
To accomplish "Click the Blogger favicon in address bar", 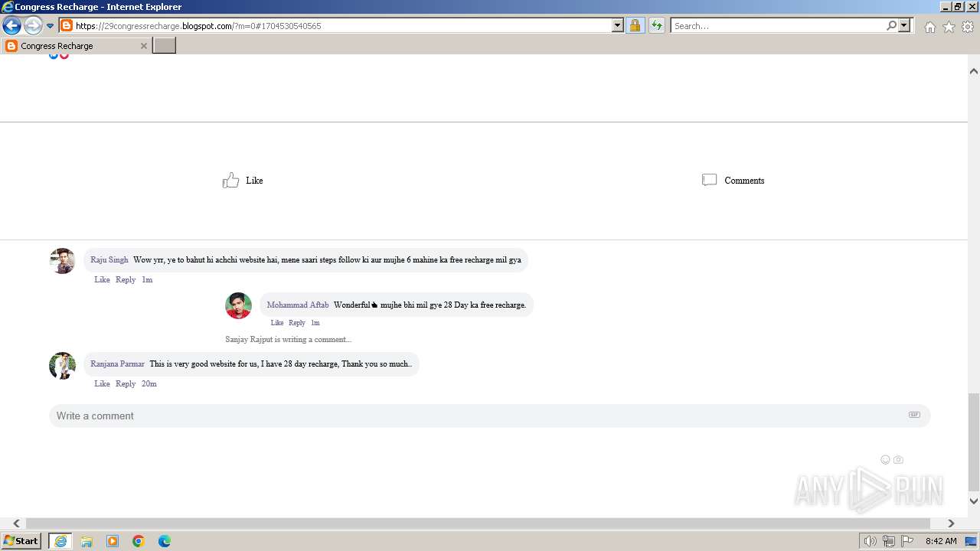I will pyautogui.click(x=67, y=25).
